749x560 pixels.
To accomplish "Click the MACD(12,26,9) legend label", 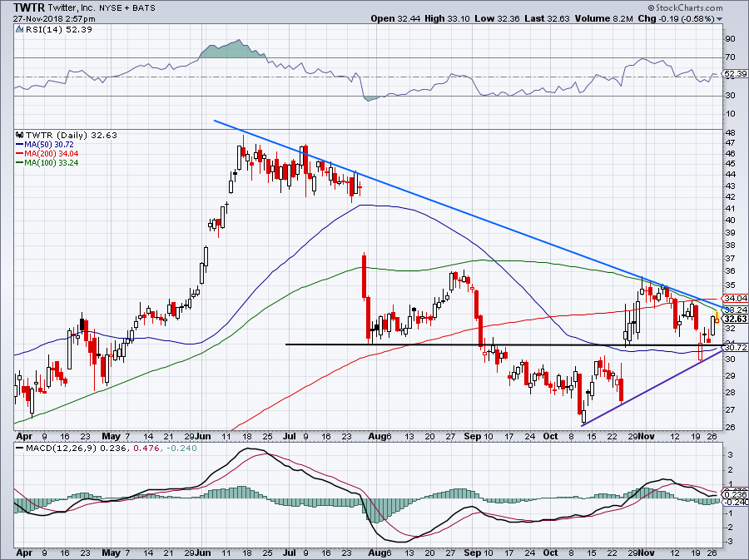I will (62, 448).
